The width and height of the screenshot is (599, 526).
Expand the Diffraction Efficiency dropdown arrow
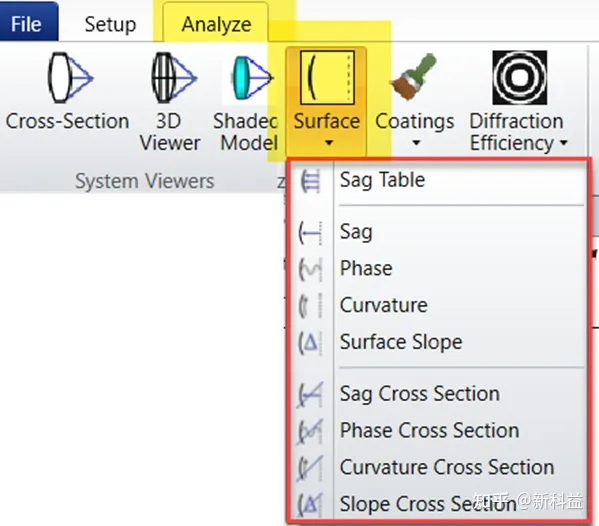click(563, 143)
